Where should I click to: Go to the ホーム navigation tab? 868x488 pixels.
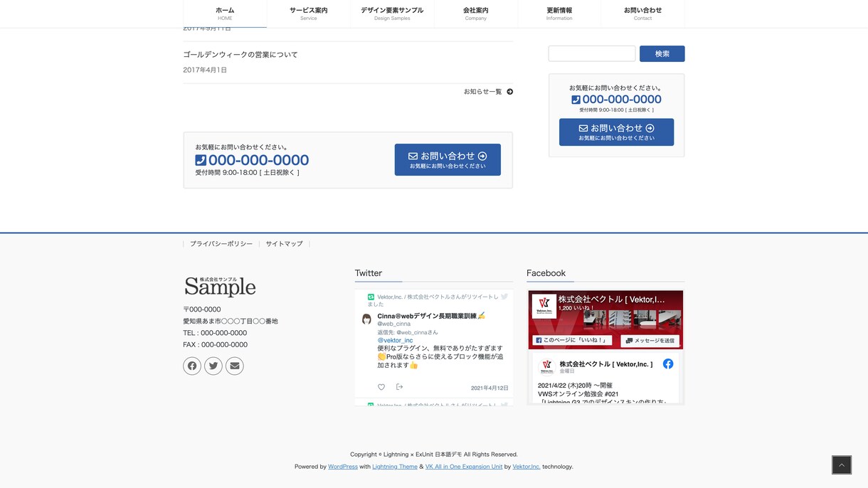point(225,14)
